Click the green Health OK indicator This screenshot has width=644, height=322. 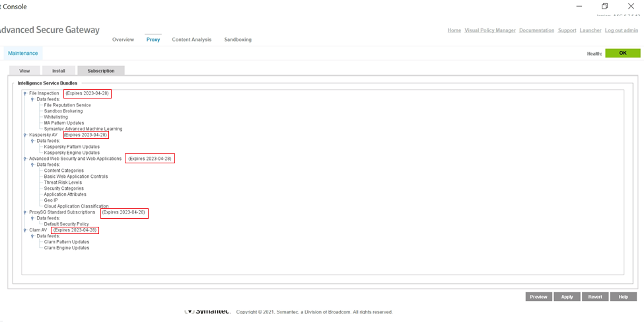point(623,53)
